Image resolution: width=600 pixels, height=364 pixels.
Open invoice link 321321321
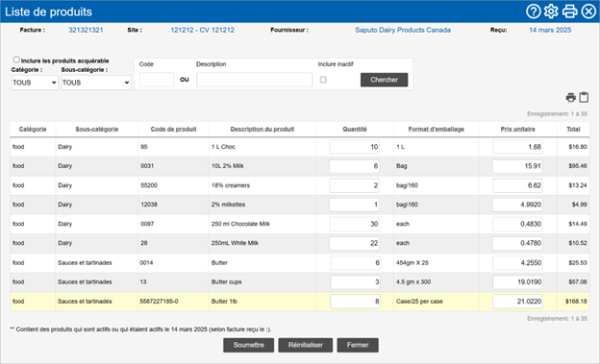(86, 30)
